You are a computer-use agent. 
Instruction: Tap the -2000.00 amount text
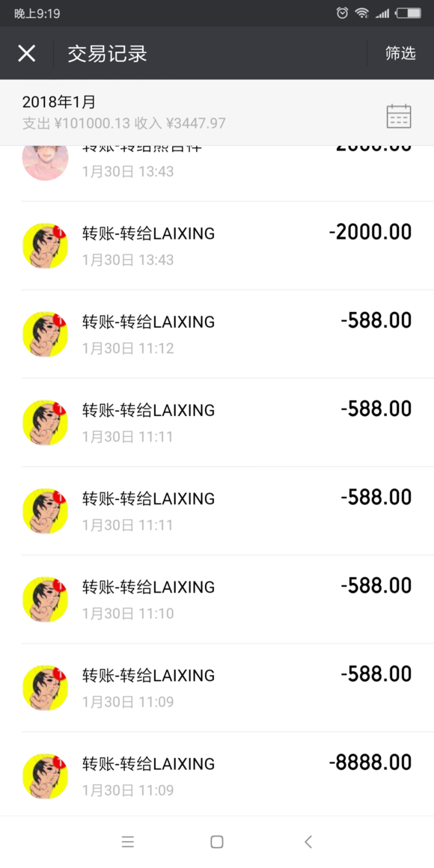tap(370, 232)
